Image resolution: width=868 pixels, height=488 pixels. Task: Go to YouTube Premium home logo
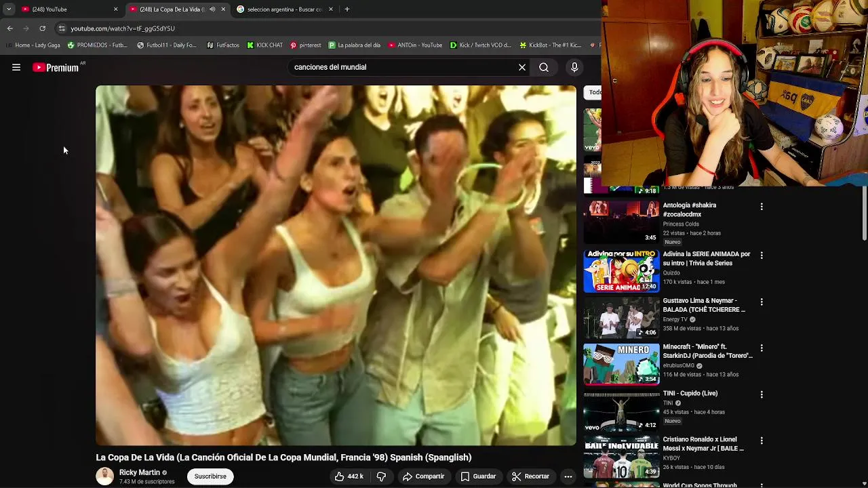pyautogui.click(x=56, y=67)
